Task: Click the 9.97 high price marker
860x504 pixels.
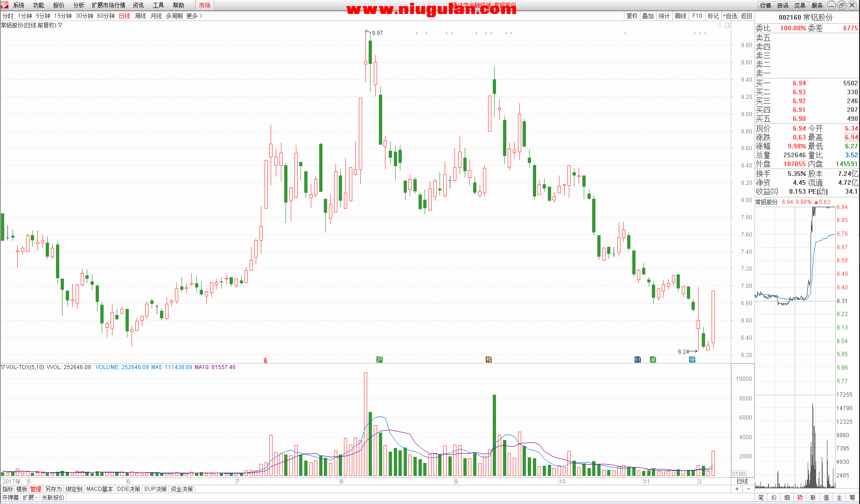Action: click(x=377, y=33)
